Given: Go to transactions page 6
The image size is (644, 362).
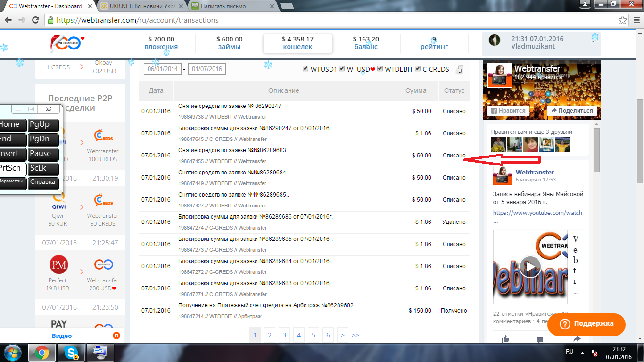Looking at the screenshot, I should coord(328,335).
